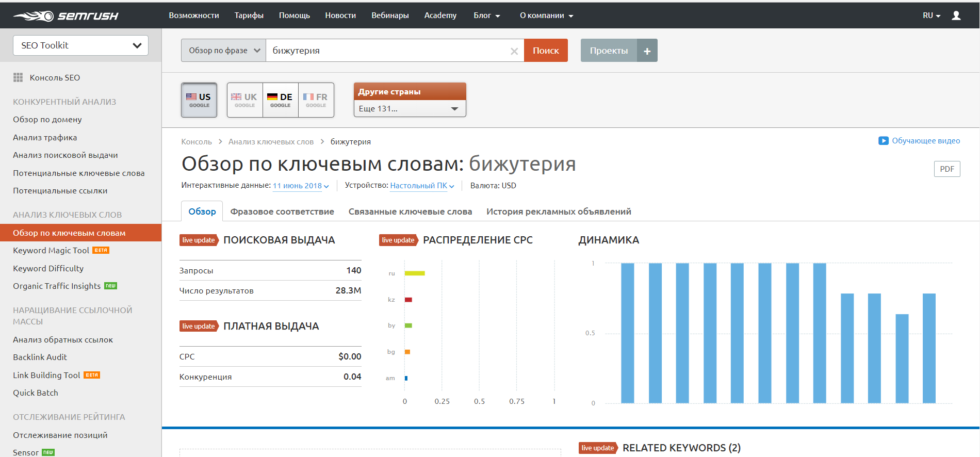This screenshot has width=980, height=457.
Task: Open the Обзор по фразе dropdown
Action: tap(223, 51)
